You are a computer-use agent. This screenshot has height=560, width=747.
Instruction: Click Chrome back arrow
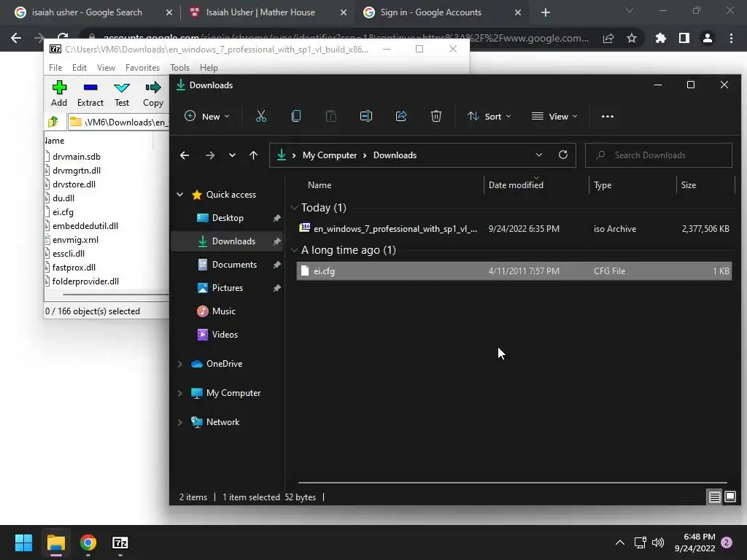[16, 38]
